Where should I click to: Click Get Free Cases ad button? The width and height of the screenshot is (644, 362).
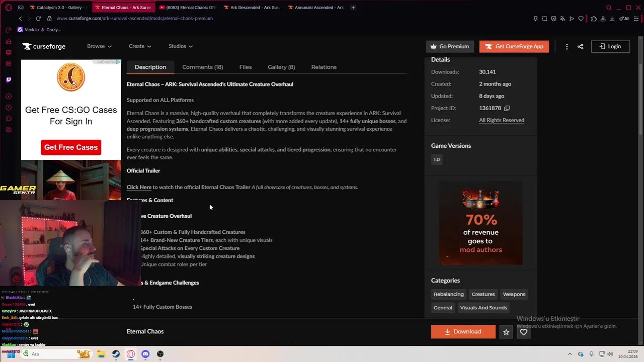[x=71, y=147]
